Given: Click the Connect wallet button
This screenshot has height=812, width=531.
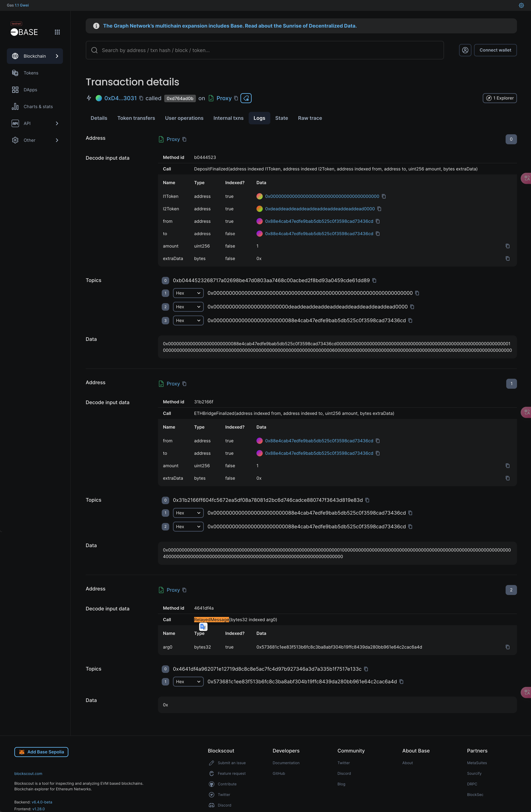Looking at the screenshot, I should pyautogui.click(x=495, y=50).
